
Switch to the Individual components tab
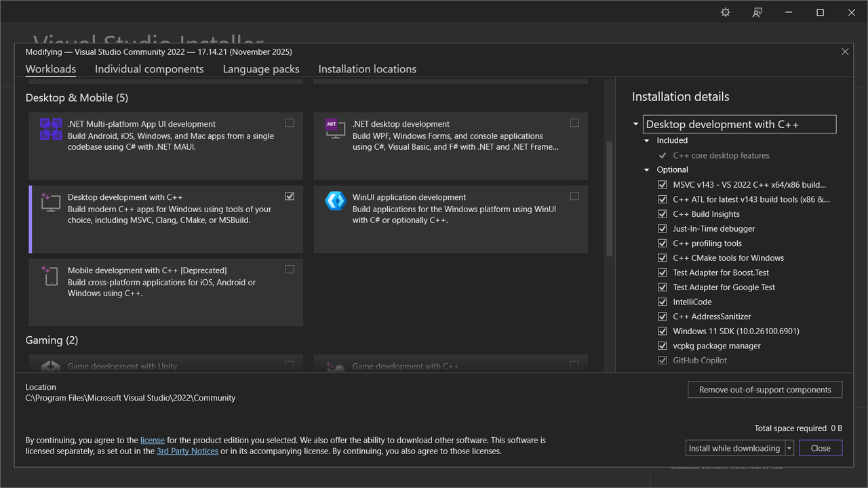[149, 69]
